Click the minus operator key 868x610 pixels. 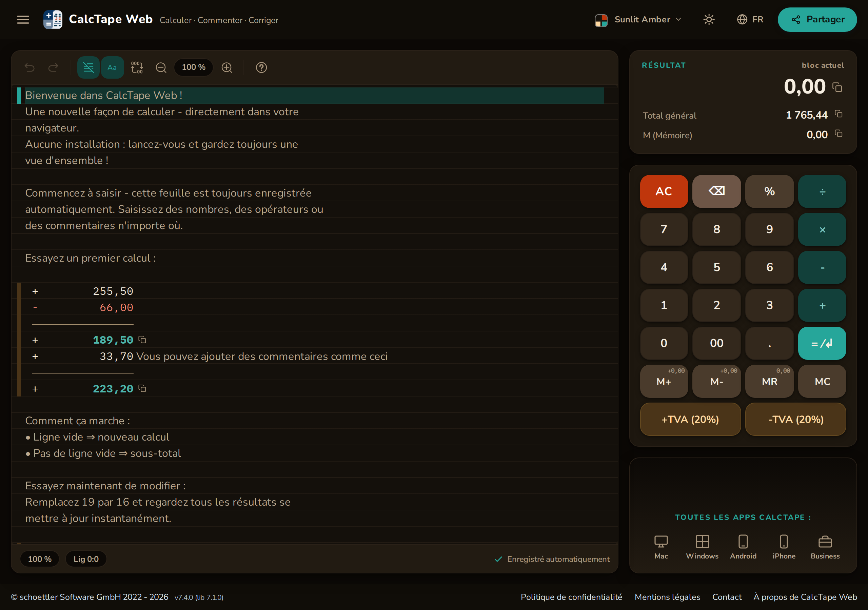pos(822,267)
